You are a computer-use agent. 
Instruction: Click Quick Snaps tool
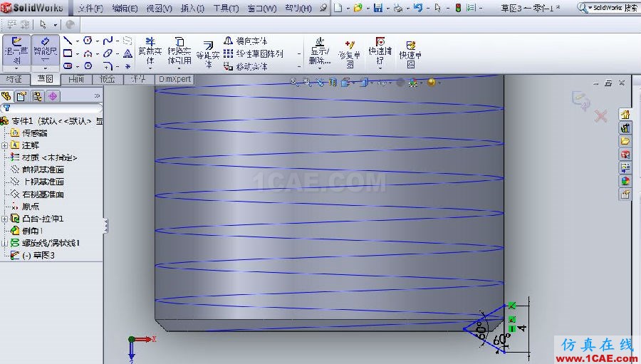tap(380, 51)
